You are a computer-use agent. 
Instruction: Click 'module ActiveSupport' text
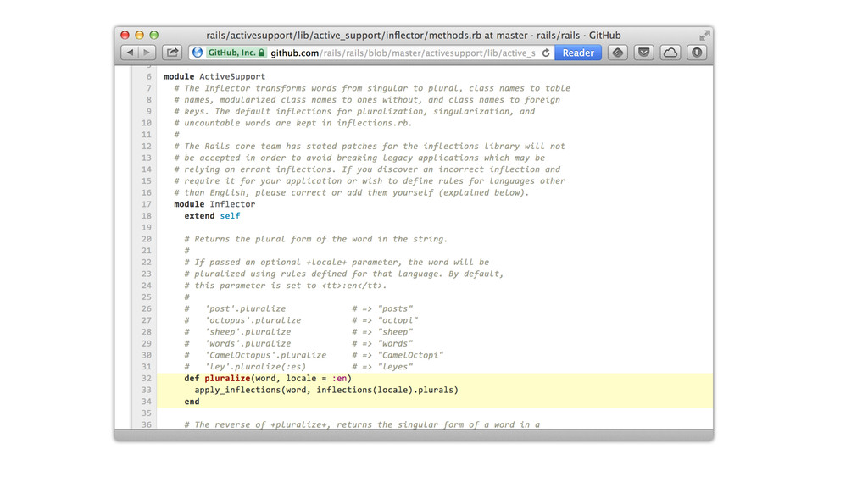tap(214, 76)
